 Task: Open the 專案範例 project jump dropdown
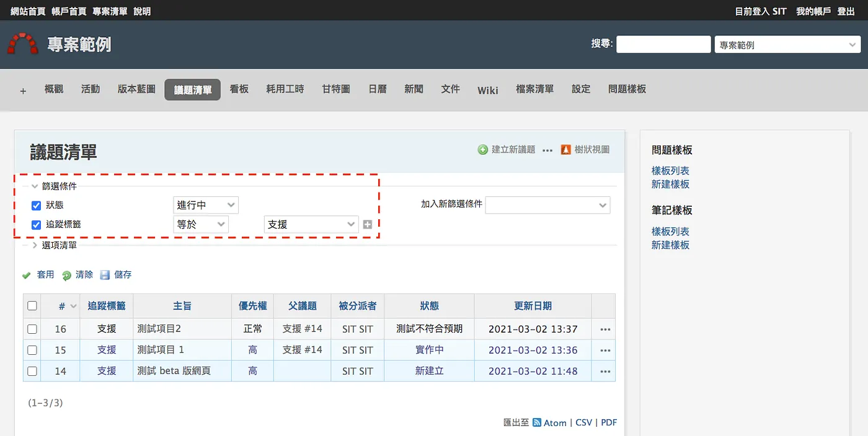(x=787, y=45)
